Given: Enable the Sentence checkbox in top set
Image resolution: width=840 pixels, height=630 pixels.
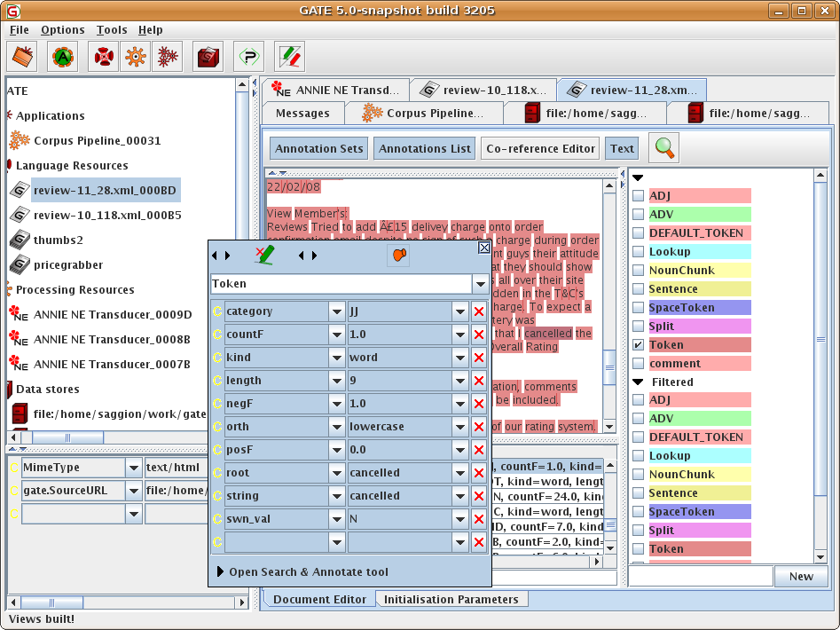Looking at the screenshot, I should (638, 288).
